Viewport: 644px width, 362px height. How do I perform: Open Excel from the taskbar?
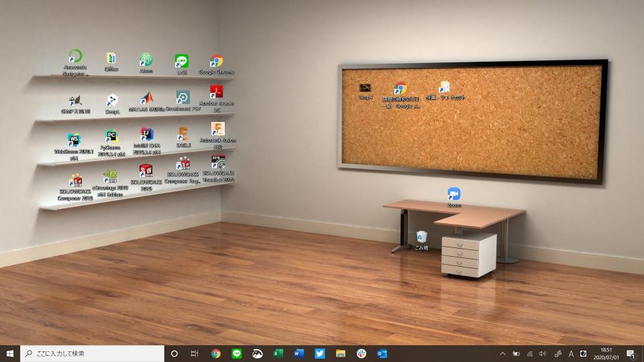[278, 353]
